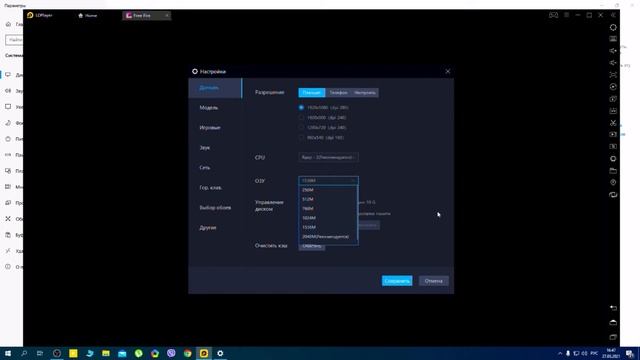This screenshot has height=360, width=640.
Task: Click the search field in Windows Settings
Action: coord(14,40)
